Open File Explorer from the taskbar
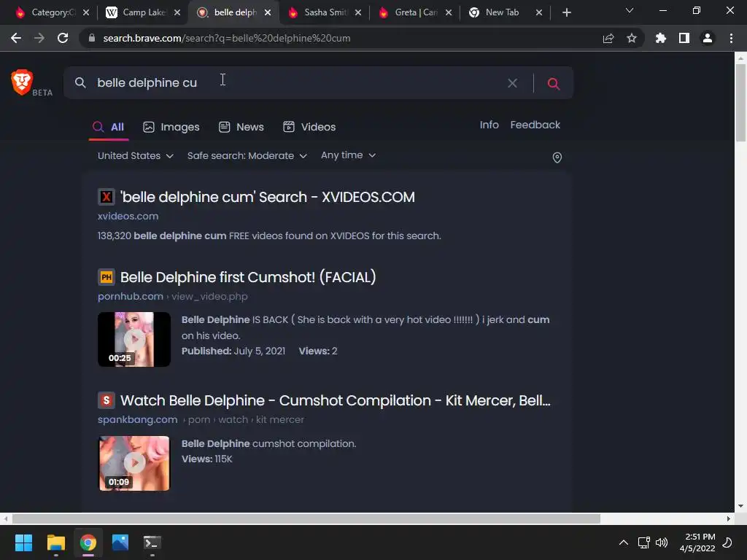The height and width of the screenshot is (560, 747). 55,542
